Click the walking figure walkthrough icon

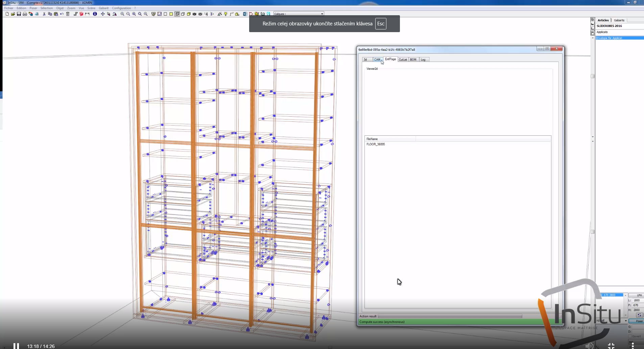(x=206, y=14)
